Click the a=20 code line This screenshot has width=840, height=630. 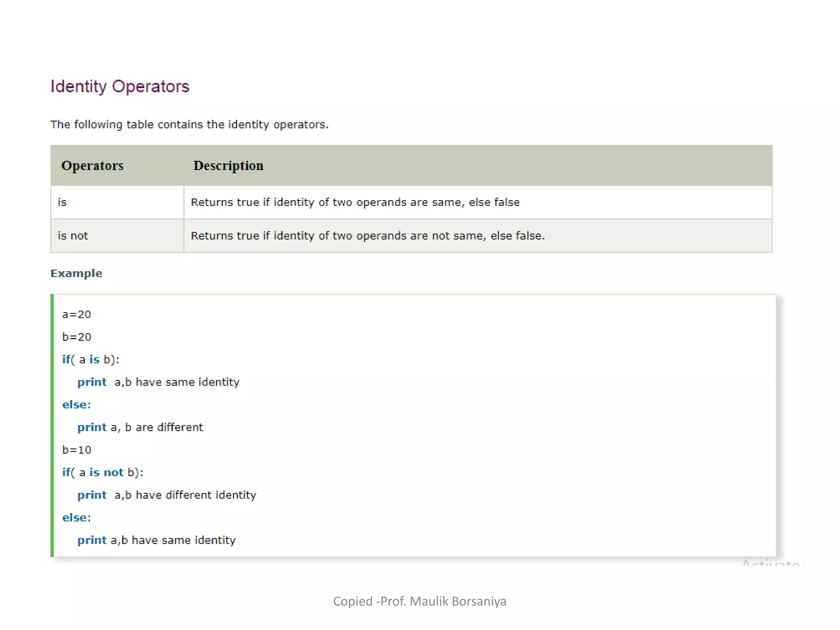pyautogui.click(x=76, y=315)
